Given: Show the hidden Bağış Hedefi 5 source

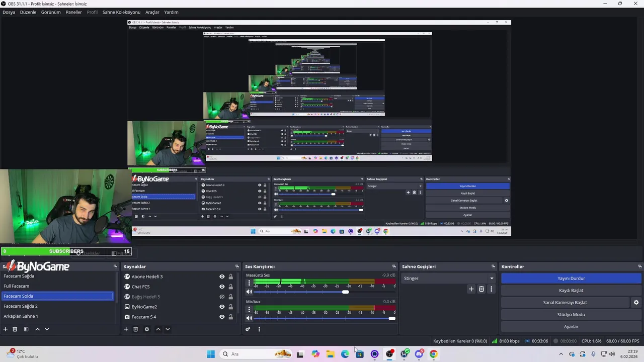Looking at the screenshot, I should point(222,297).
